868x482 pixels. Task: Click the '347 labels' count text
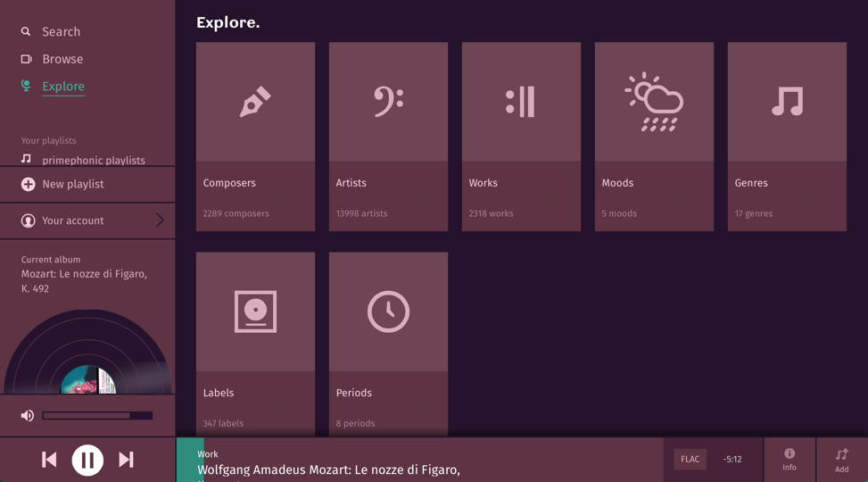pos(223,423)
